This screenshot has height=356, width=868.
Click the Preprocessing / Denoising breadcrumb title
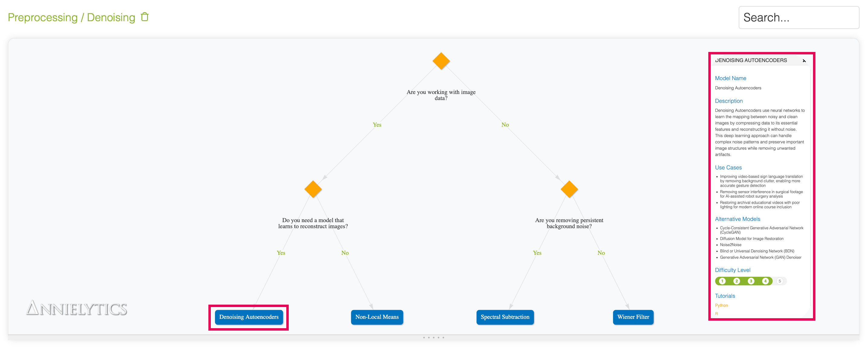tap(72, 18)
